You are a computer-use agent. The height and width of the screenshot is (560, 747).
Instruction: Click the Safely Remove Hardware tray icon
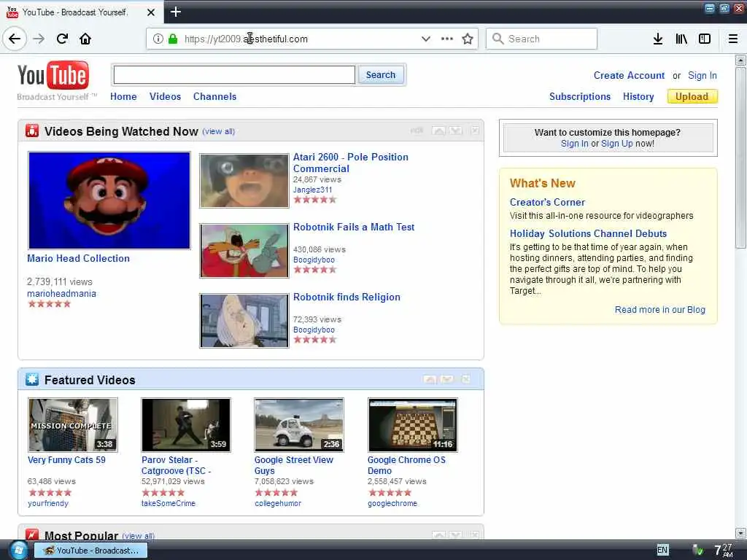tap(697, 550)
